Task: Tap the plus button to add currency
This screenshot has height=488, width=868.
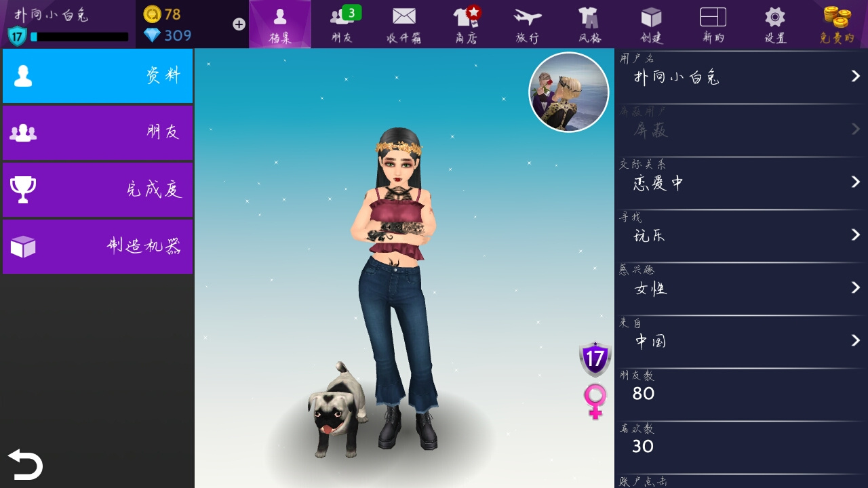Action: coord(239,24)
